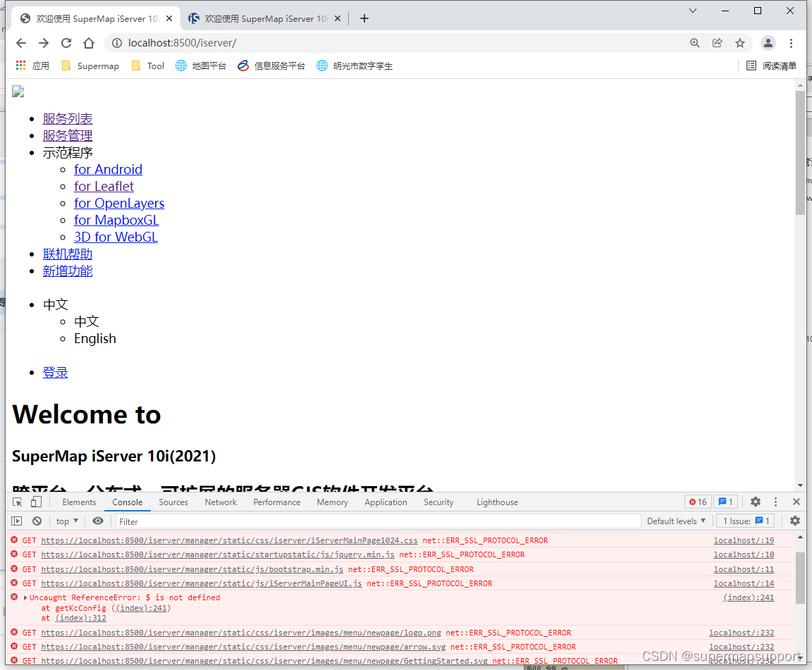Open DevTools settings gear

coord(756,502)
